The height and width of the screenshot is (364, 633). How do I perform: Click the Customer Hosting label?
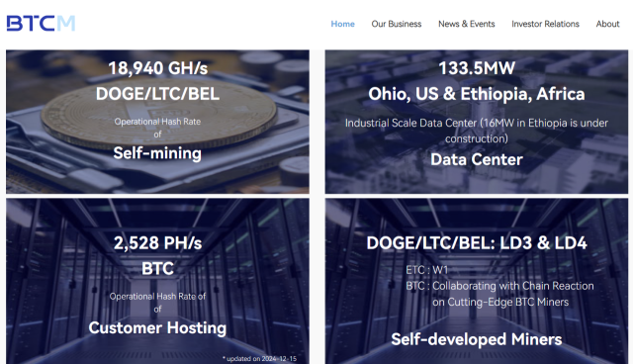tap(157, 327)
